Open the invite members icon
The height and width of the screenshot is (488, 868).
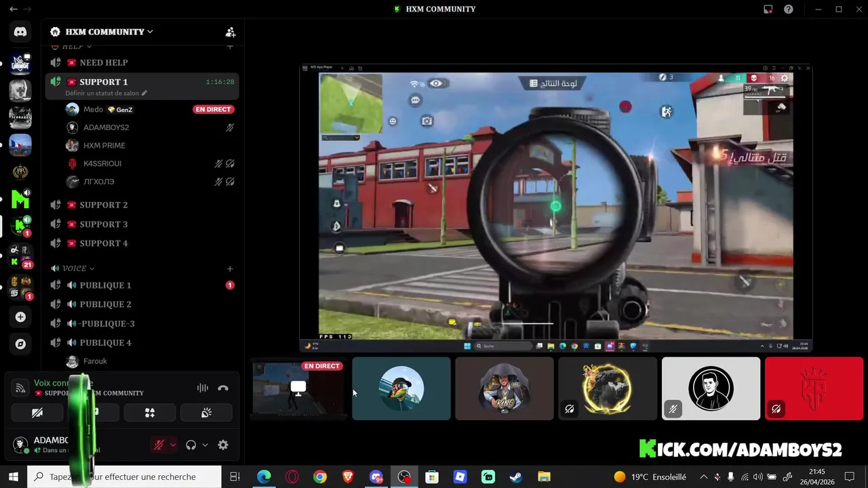tap(231, 32)
